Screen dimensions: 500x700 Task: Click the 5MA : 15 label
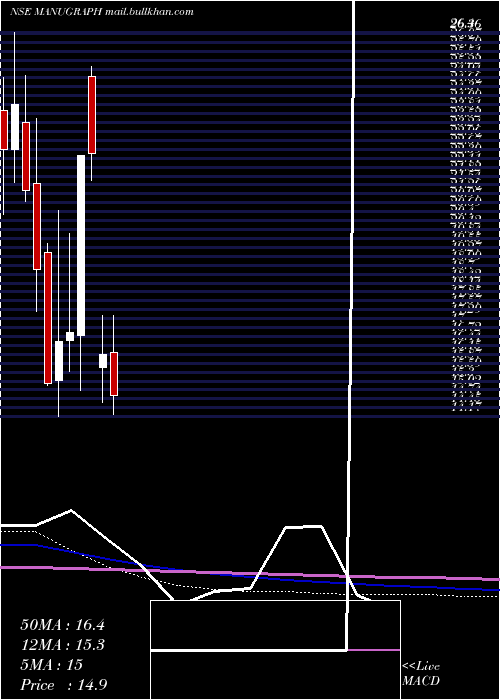click(x=51, y=665)
